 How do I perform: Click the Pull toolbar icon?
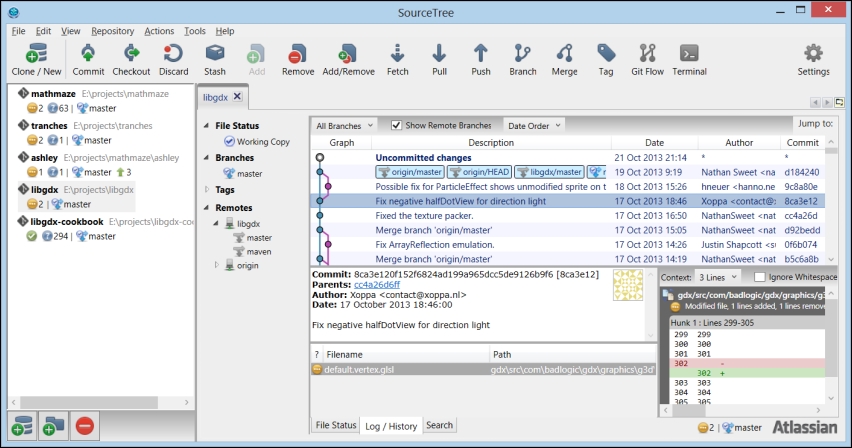pyautogui.click(x=439, y=60)
